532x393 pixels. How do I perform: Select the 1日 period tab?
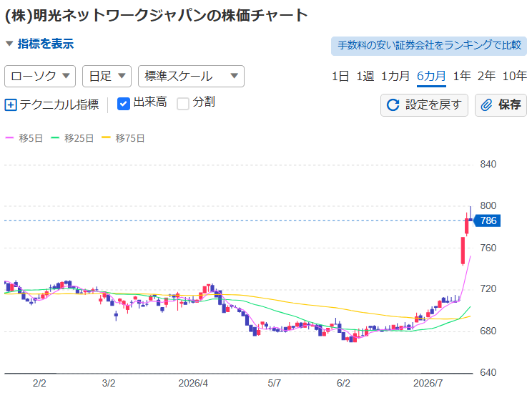pos(340,76)
